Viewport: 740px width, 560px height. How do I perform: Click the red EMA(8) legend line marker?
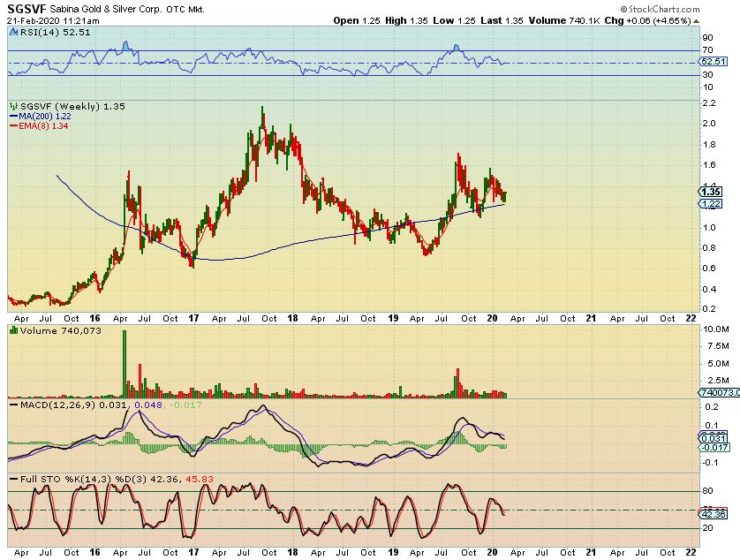12,126
